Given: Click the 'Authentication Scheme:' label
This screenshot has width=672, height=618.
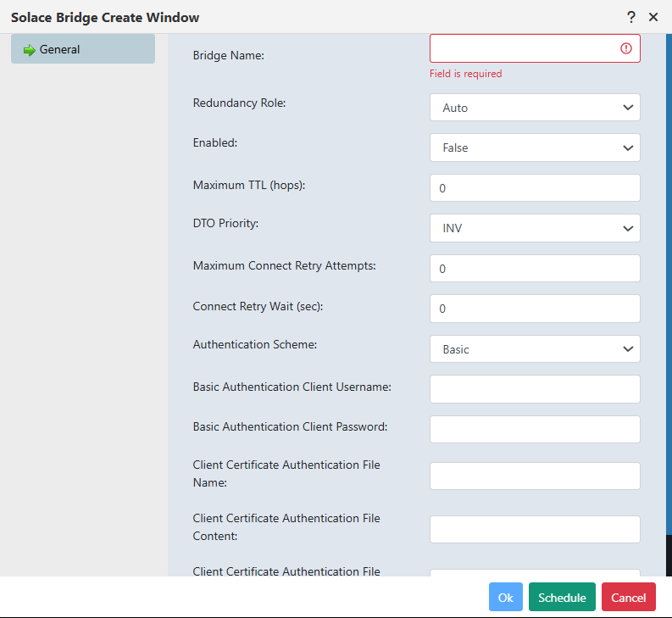Looking at the screenshot, I should 254,344.
